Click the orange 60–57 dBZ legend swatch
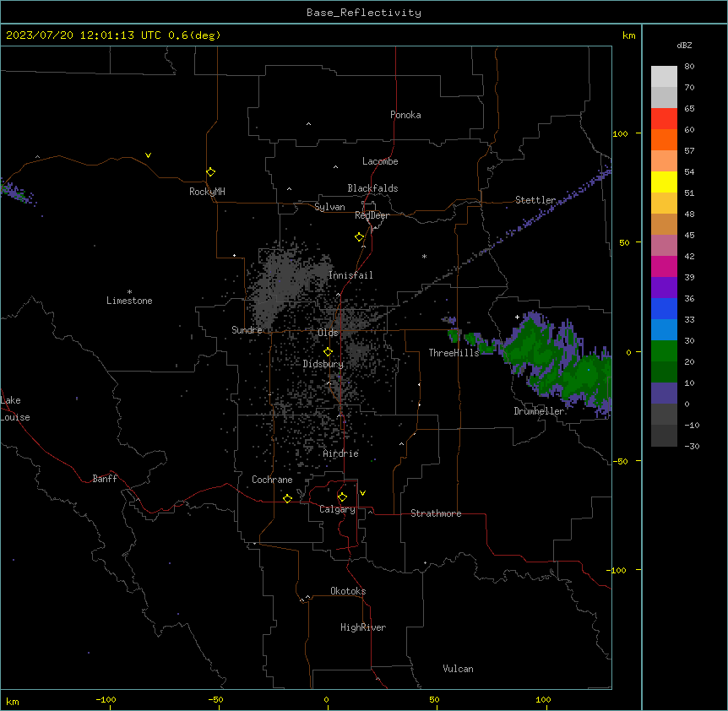Screen dimensions: 728x711 664,139
